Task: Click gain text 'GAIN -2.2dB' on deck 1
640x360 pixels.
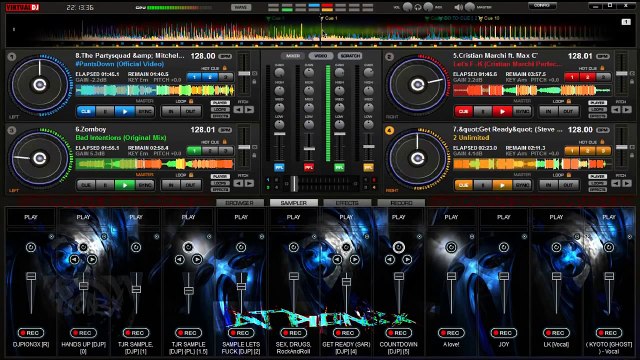Action: click(91, 80)
